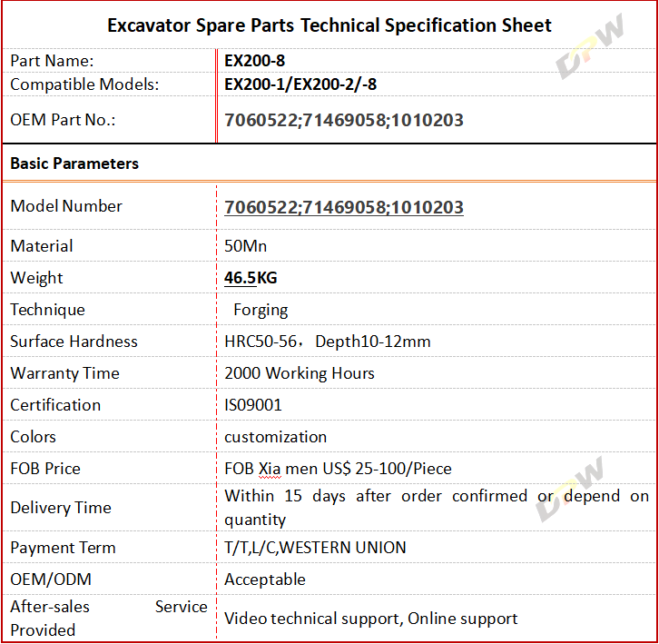659x644 pixels.
Task: Click the Basic Parameters section heading
Action: 74,163
